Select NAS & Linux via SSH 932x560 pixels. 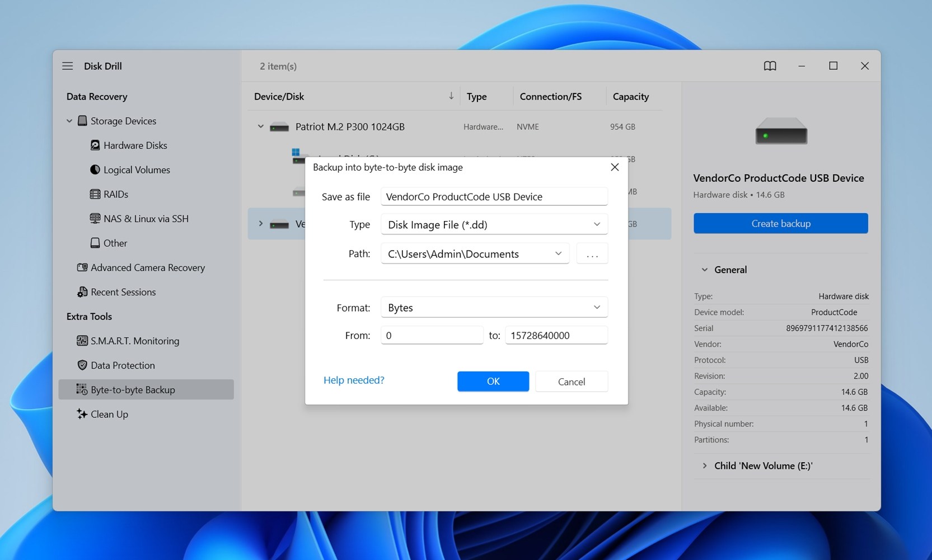click(x=146, y=219)
